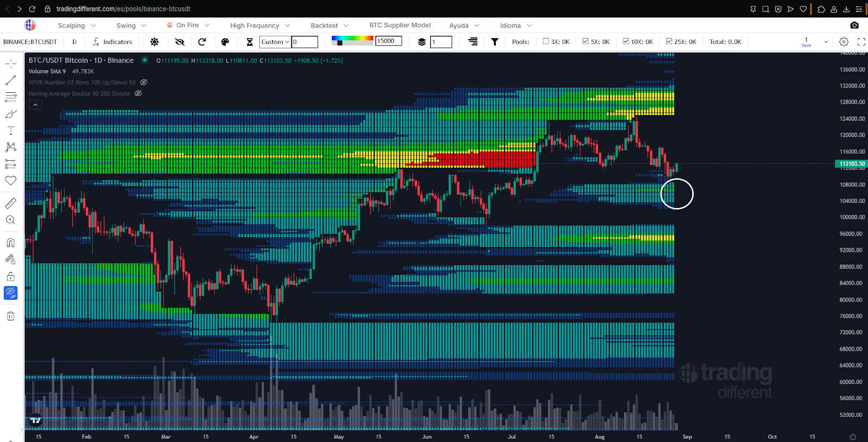Click the crossed-out eye hide icon
The image size is (868, 442).
pos(180,42)
